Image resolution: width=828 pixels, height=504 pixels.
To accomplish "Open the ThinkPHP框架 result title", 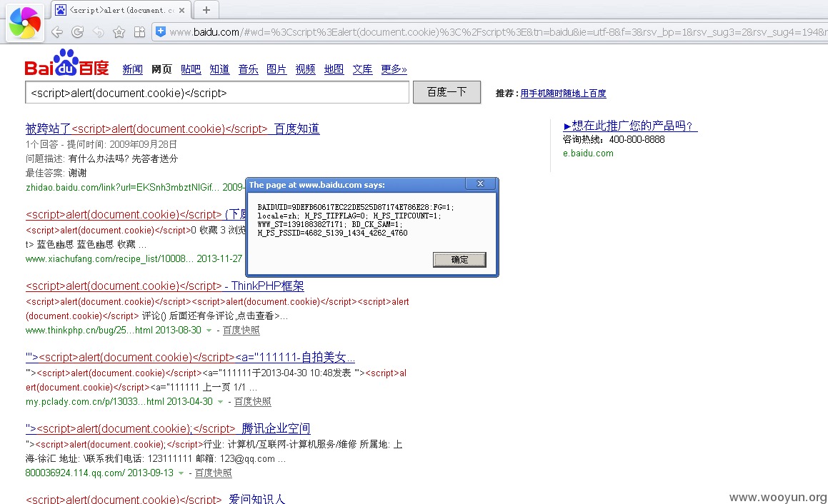I will tap(165, 286).
